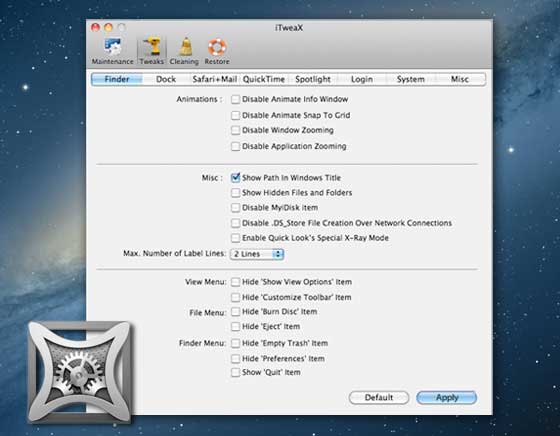Check Hide 'Burn Disc' Item
Viewport: 560px width, 436px height.
pyautogui.click(x=235, y=312)
